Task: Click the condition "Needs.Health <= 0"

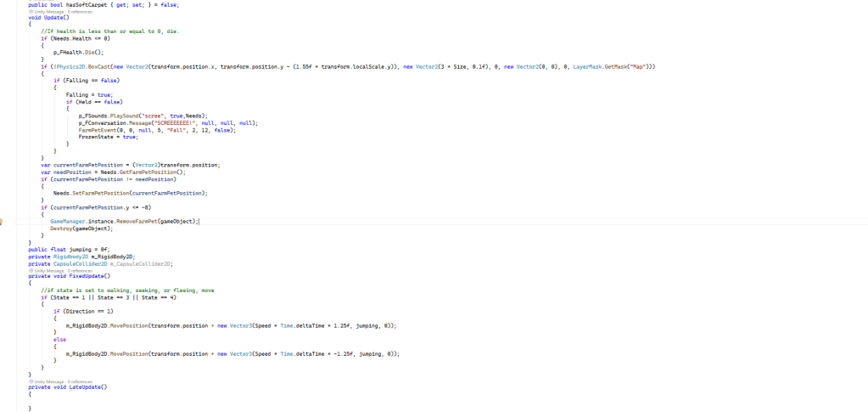Action: (x=82, y=38)
